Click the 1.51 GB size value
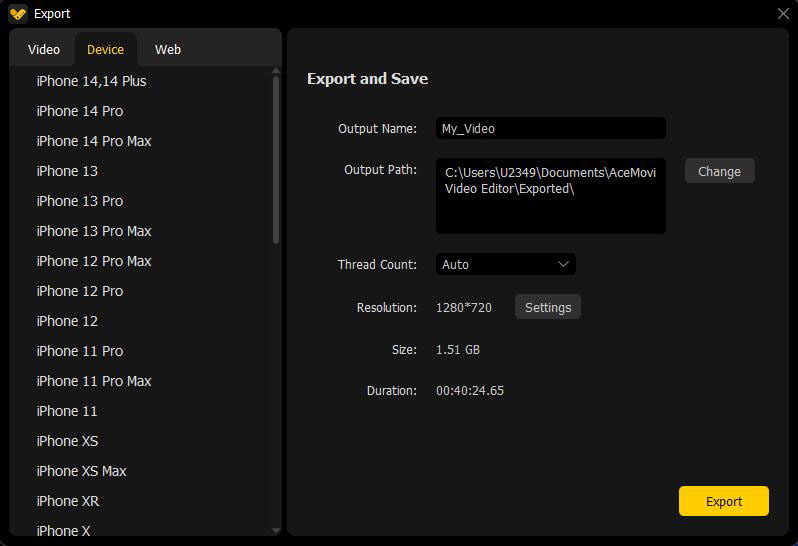The width and height of the screenshot is (798, 546). (x=458, y=350)
